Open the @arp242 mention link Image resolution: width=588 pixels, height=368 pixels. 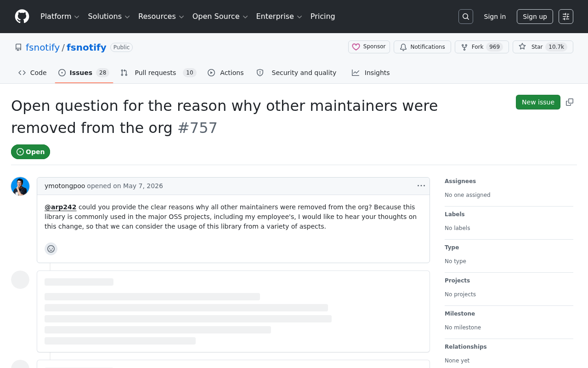(61, 207)
